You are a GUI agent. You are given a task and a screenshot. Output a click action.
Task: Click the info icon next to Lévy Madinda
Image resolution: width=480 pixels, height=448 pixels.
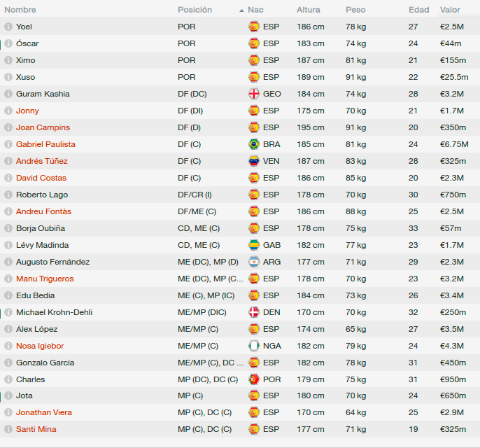click(8, 245)
